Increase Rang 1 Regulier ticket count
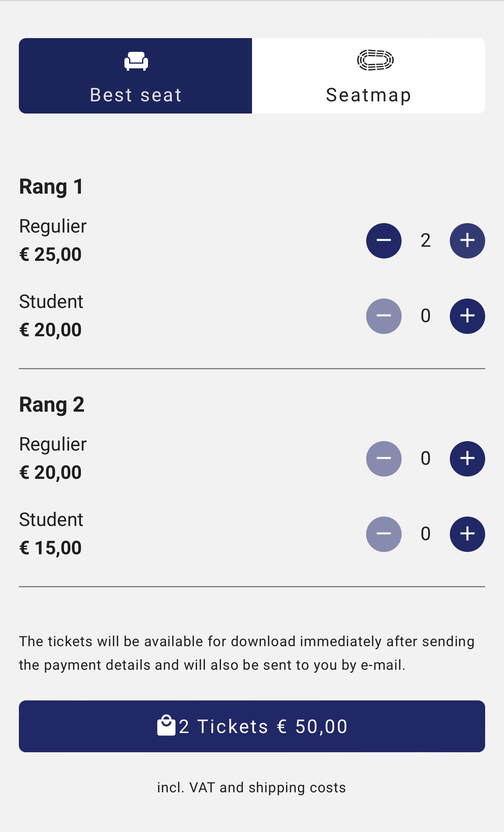This screenshot has width=504, height=832. 467,240
